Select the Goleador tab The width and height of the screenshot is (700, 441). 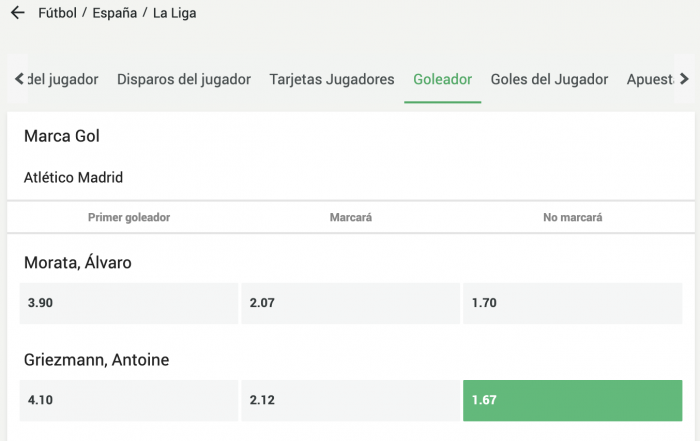pos(442,79)
